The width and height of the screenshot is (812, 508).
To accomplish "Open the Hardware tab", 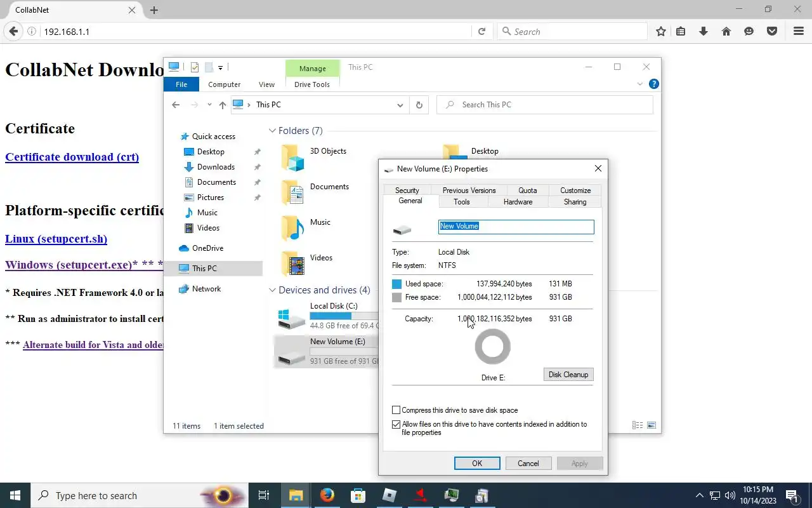I will click(518, 202).
